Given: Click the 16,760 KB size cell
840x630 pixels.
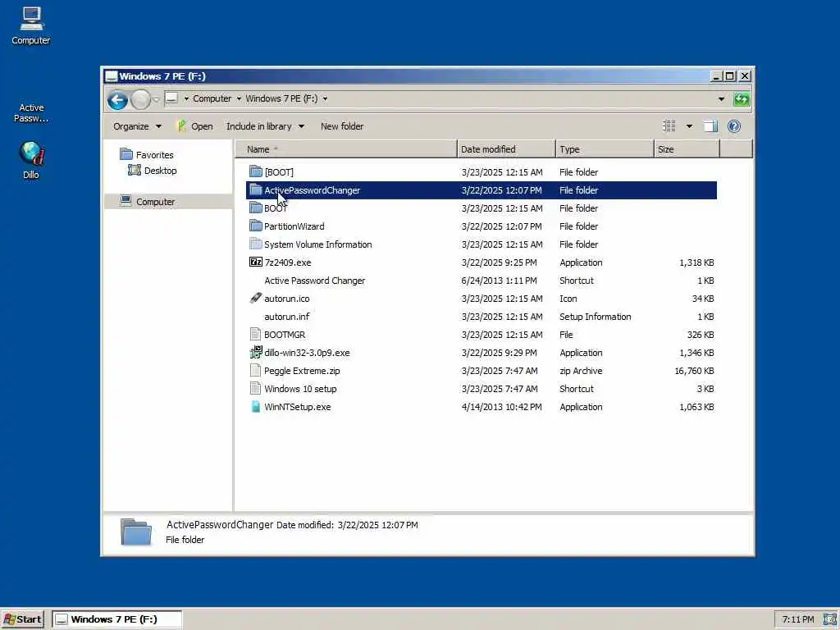Looking at the screenshot, I should tap(694, 371).
